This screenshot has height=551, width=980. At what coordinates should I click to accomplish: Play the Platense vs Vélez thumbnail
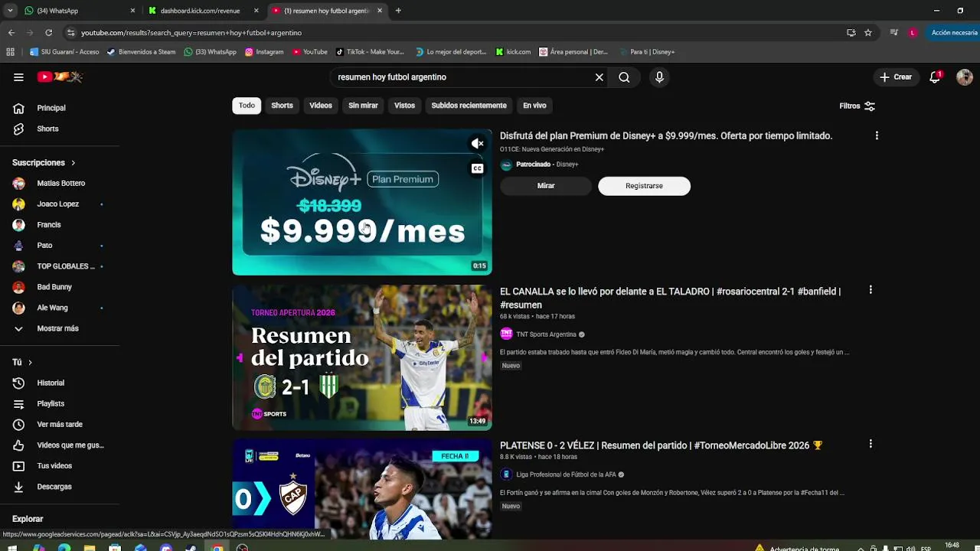tap(362, 489)
